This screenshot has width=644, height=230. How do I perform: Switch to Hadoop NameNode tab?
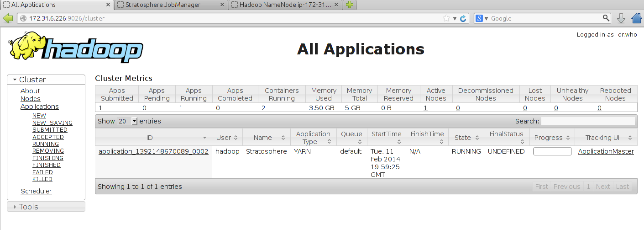[x=281, y=5]
